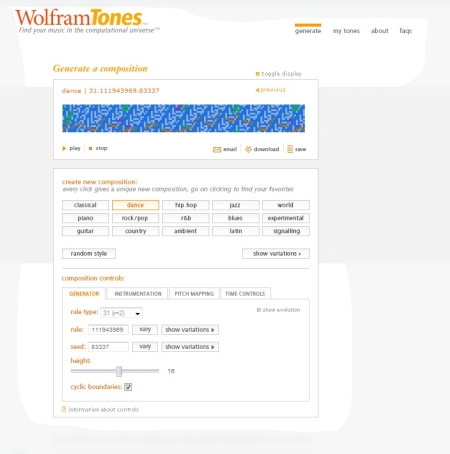Click the show evolution link
The image size is (450, 454).
click(x=278, y=310)
